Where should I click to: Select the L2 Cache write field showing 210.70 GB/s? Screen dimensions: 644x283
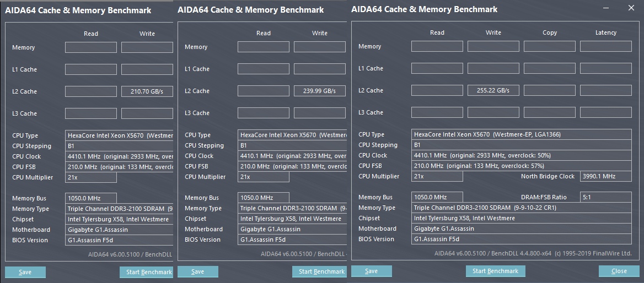(x=147, y=91)
